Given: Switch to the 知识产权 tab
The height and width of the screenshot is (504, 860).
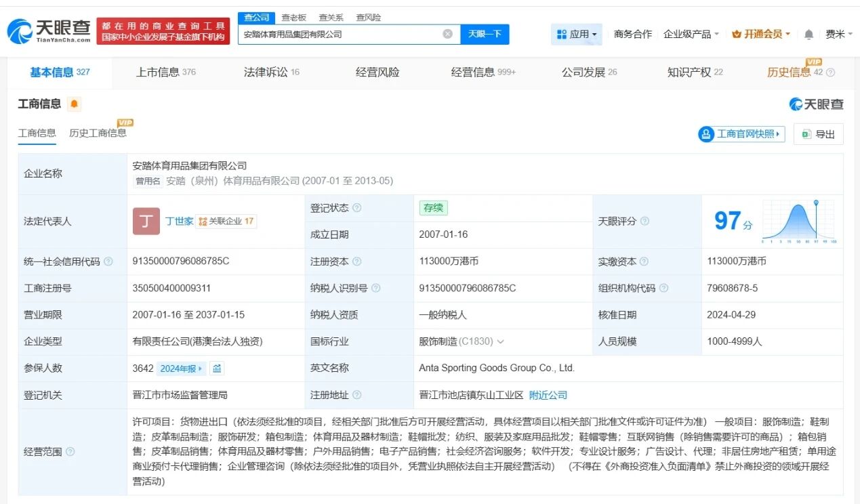Looking at the screenshot, I should 695,72.
